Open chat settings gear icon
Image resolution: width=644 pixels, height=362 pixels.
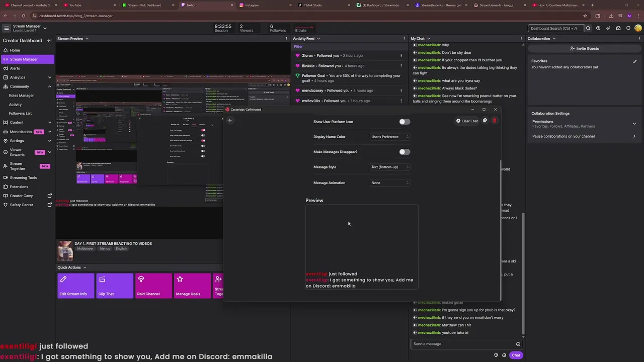click(x=504, y=355)
